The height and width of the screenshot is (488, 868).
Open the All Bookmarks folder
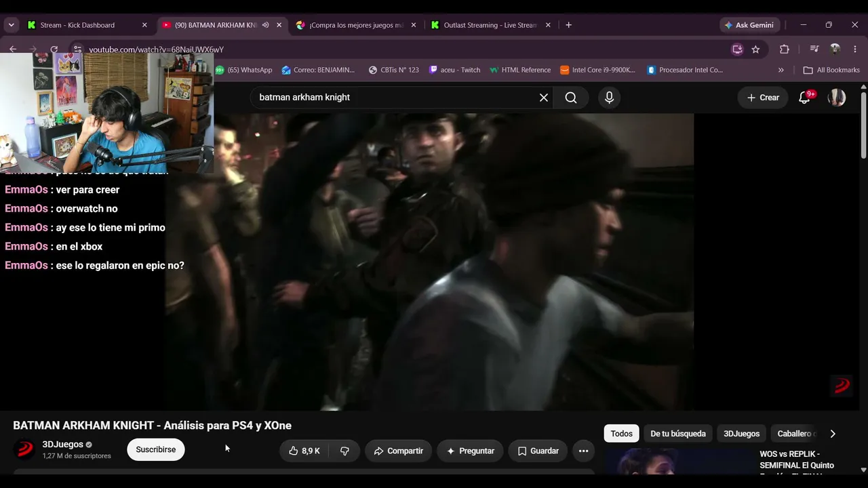tap(831, 70)
